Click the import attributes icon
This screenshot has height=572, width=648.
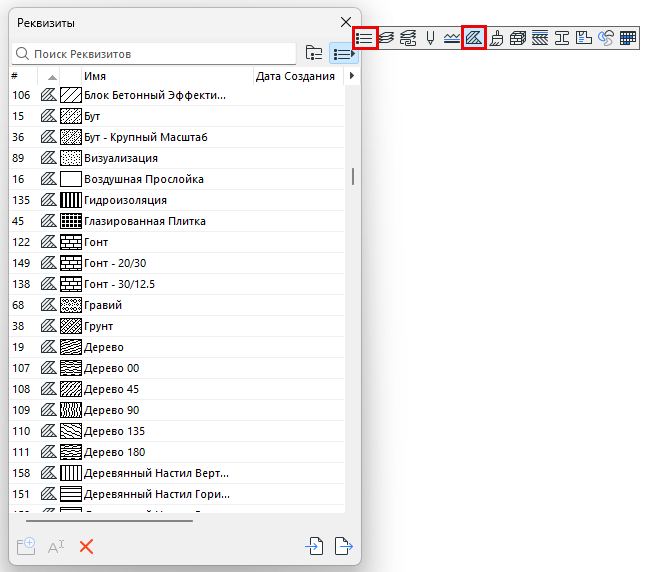pyautogui.click(x=314, y=546)
